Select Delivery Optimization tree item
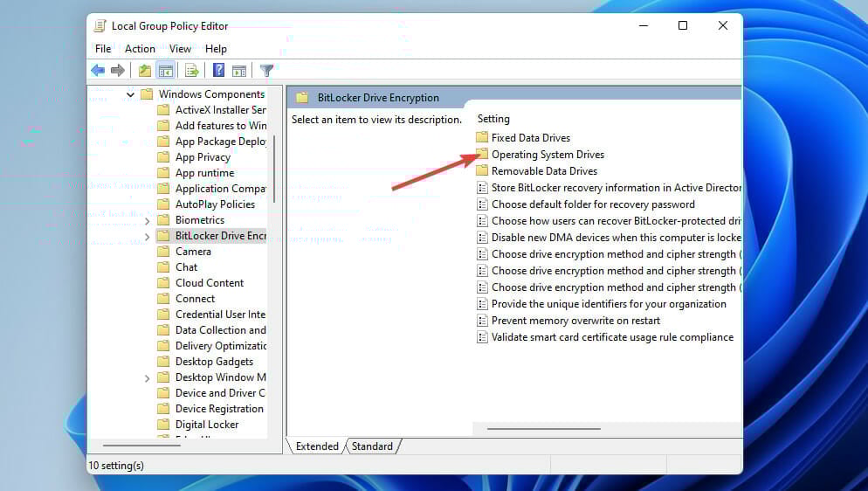868x491 pixels. click(220, 346)
